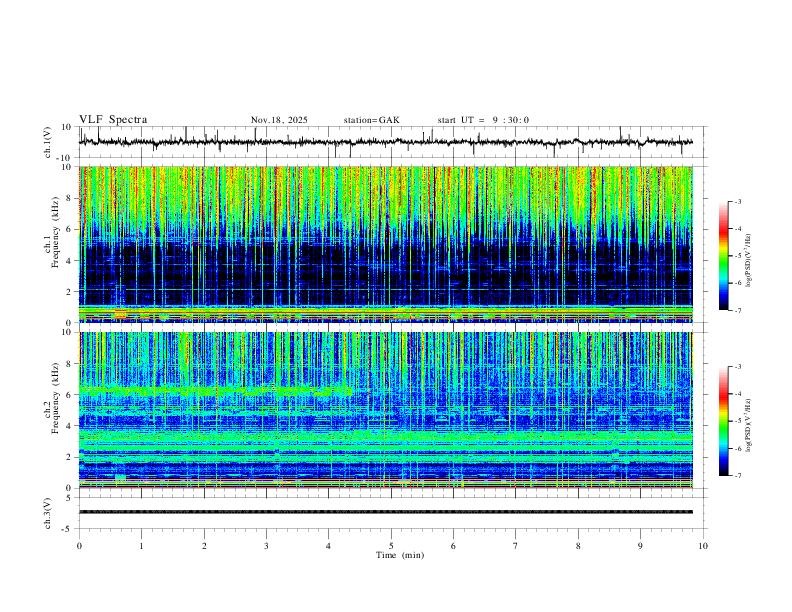Click the '-7' value on lower colorbar
This screenshot has height=612, width=792.
(737, 475)
